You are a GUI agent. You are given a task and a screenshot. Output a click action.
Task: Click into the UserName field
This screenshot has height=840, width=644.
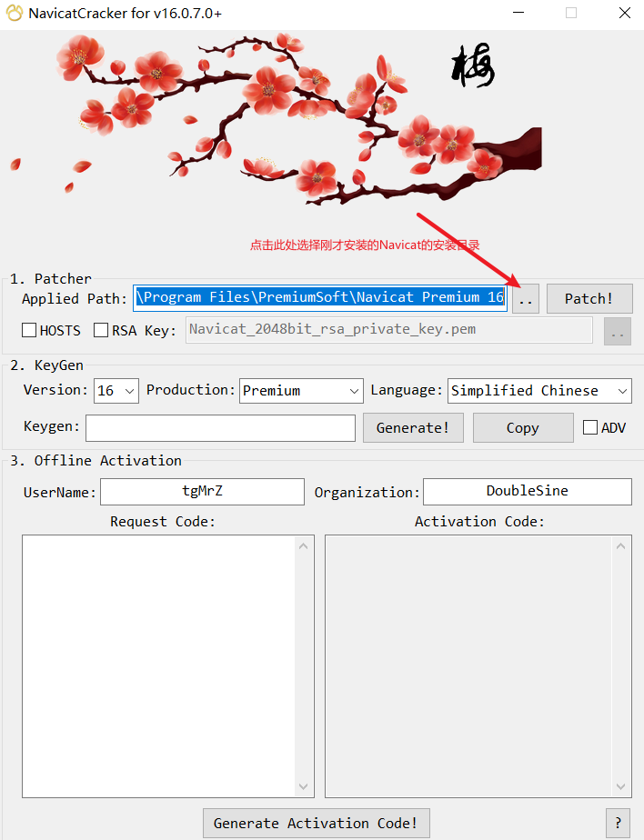point(202,492)
